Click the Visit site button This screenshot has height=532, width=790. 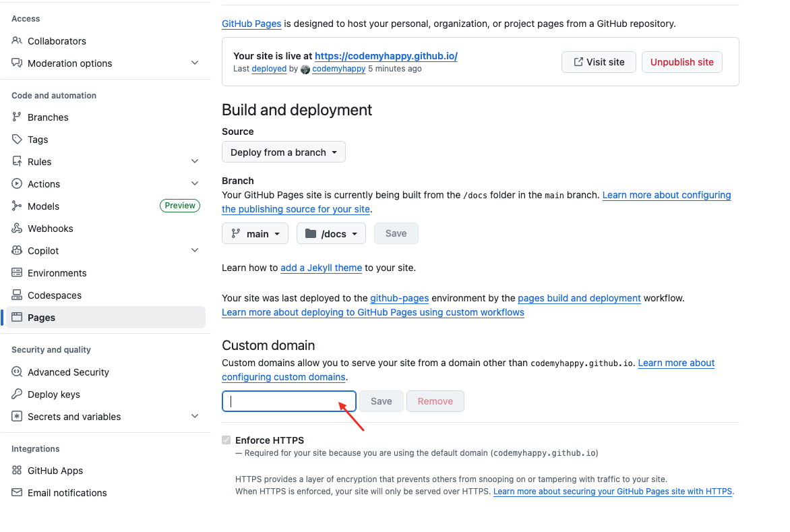(599, 62)
